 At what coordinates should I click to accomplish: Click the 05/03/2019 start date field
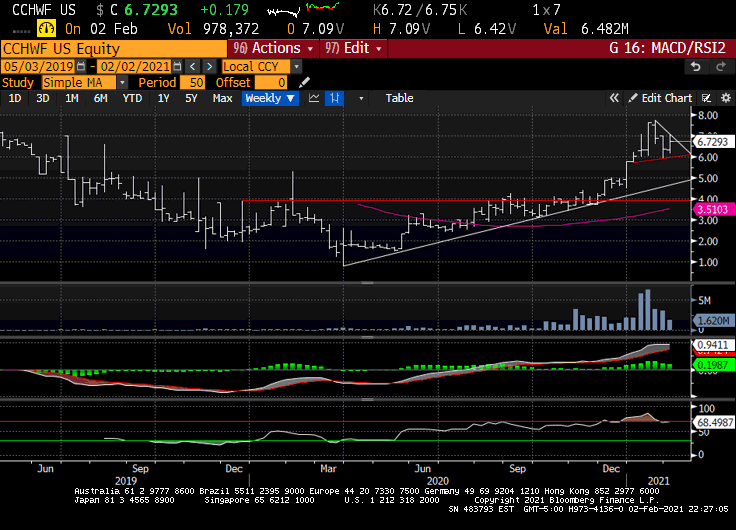(38, 66)
